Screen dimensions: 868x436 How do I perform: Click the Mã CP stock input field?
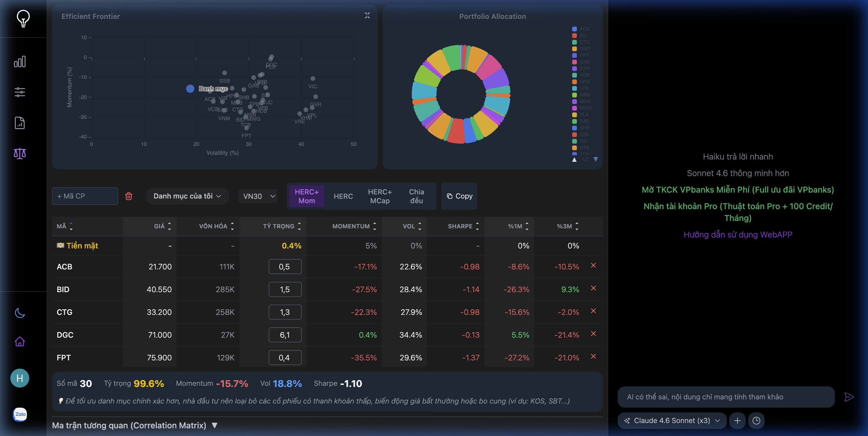coord(84,196)
